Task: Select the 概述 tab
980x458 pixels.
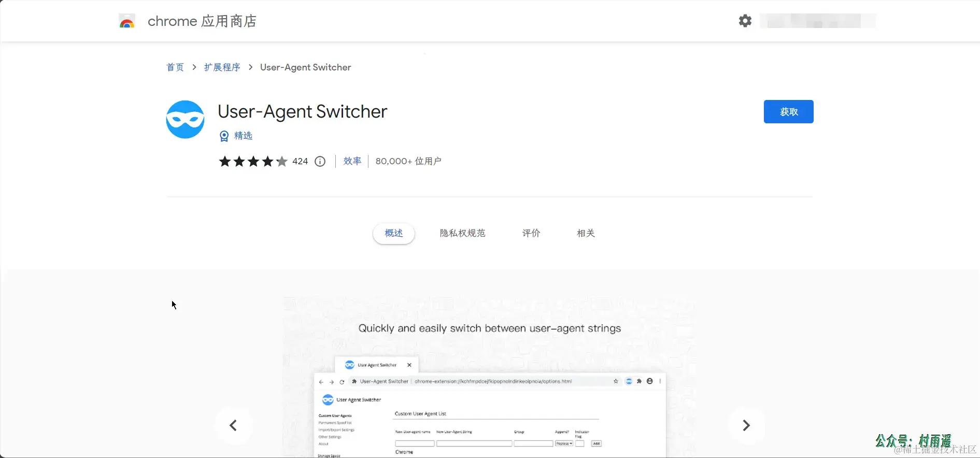Action: [x=394, y=233]
